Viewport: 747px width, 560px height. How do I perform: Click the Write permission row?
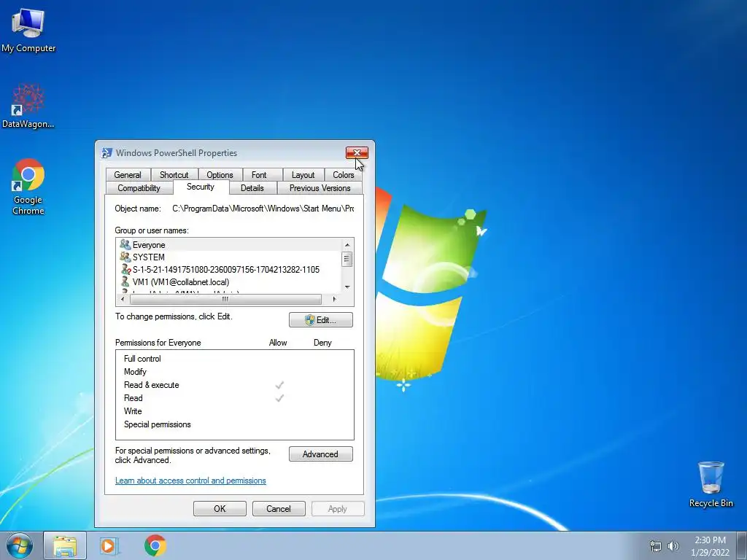pyautogui.click(x=234, y=411)
